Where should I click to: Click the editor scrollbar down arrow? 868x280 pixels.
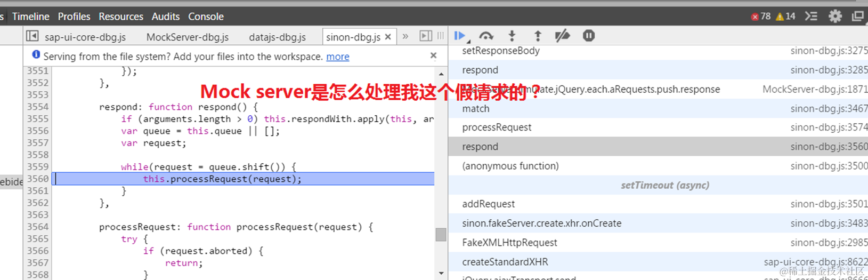pyautogui.click(x=441, y=274)
